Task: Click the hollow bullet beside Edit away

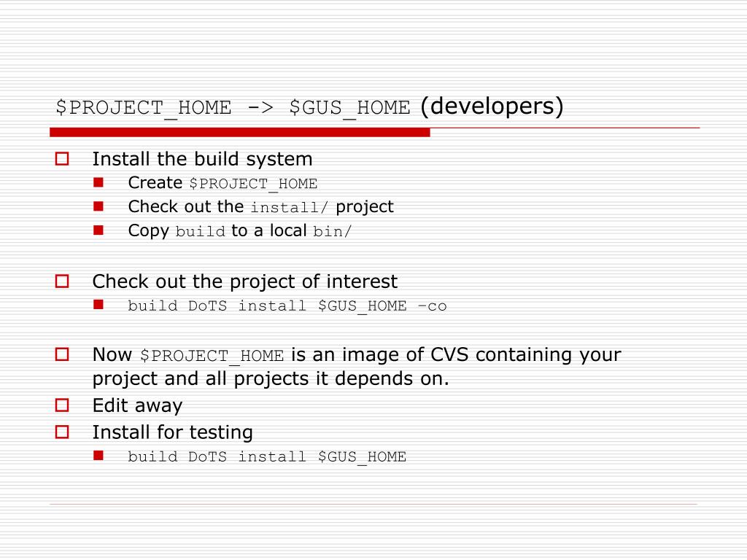Action: pos(62,405)
